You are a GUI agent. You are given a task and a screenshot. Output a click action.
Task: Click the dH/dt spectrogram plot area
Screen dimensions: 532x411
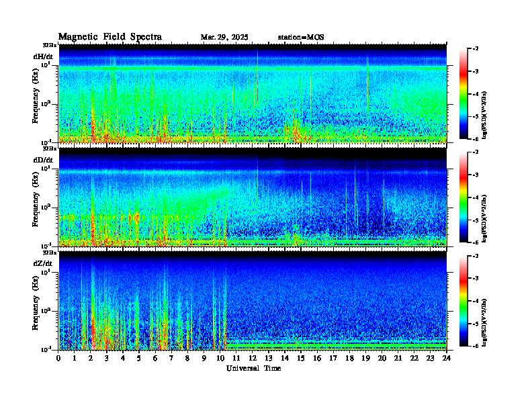[x=253, y=93]
